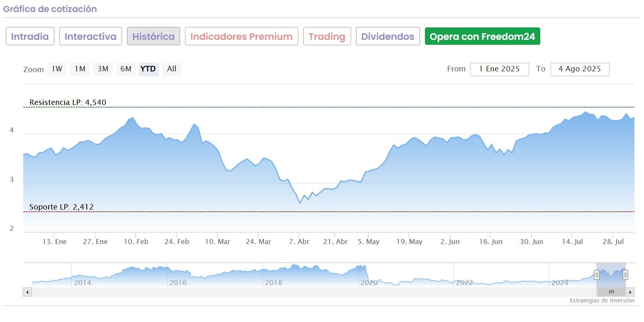The height and width of the screenshot is (322, 644).
Task: Open the Trading tab
Action: [x=327, y=37]
